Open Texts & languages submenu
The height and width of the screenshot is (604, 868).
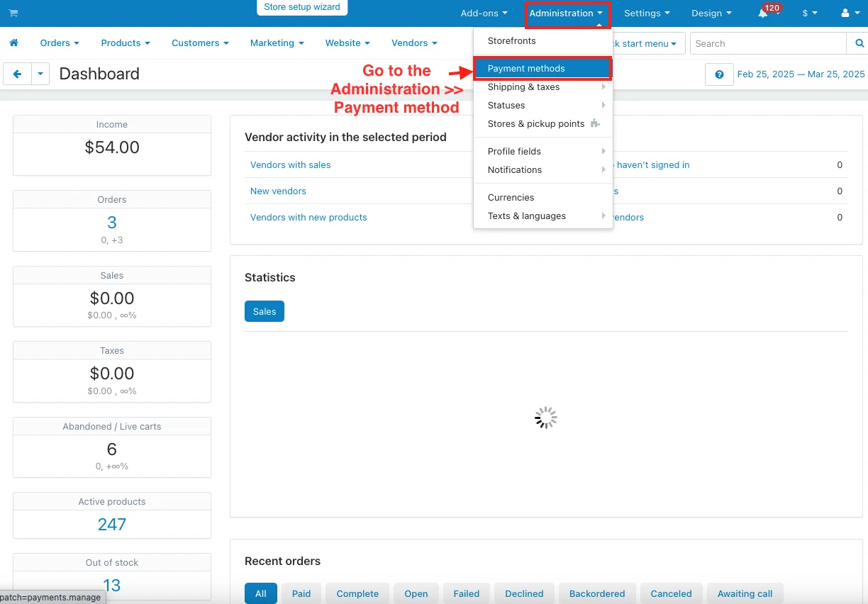[x=543, y=216]
